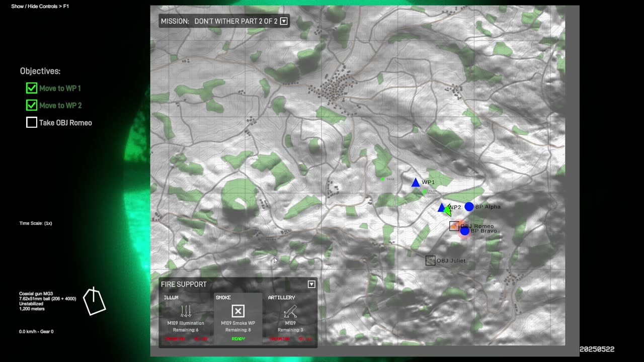Click the Coaxial gun MG3 readout
644x362 pixels.
36,294
